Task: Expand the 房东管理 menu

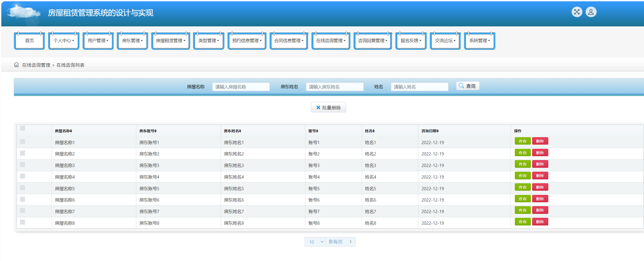Action: [x=132, y=41]
